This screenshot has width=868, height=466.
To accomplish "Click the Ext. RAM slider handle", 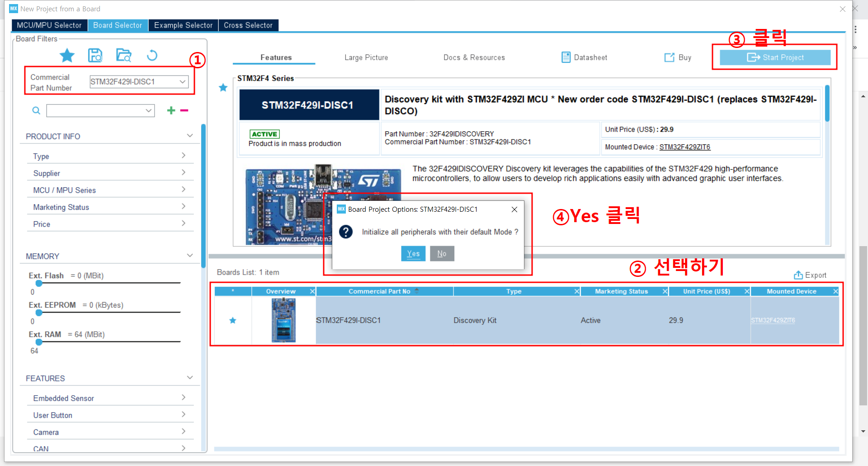I will [x=39, y=342].
